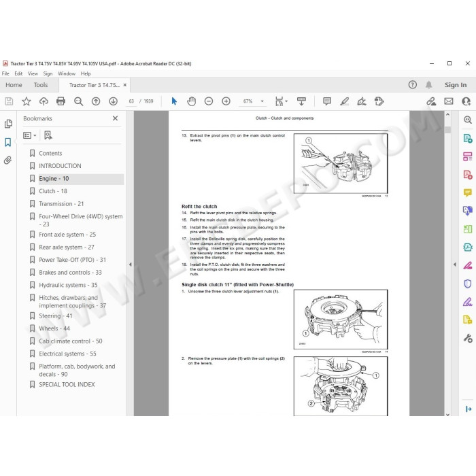
Task: Switch to the Tools tab
Action: point(41,85)
